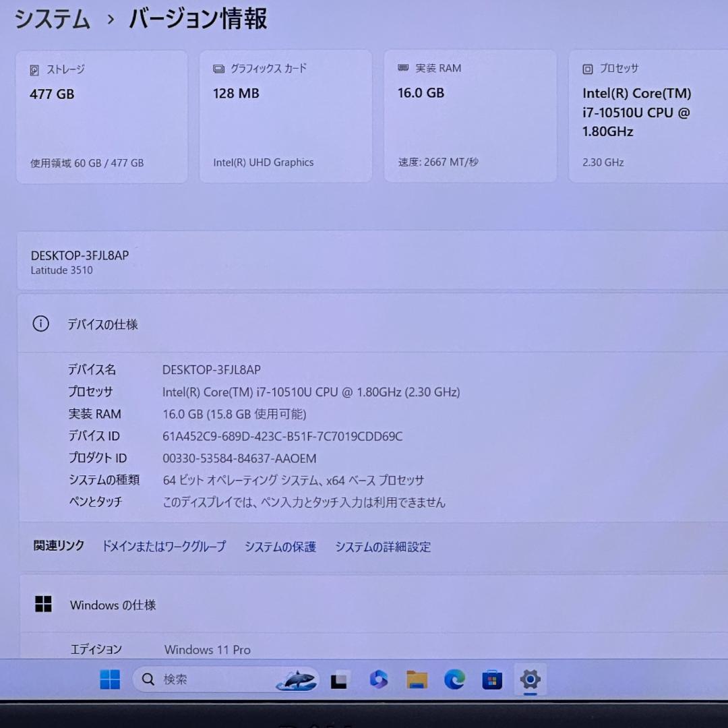This screenshot has width=728, height=728.
Task: Open ドメインまたはワークグループ link
Action: click(x=164, y=546)
